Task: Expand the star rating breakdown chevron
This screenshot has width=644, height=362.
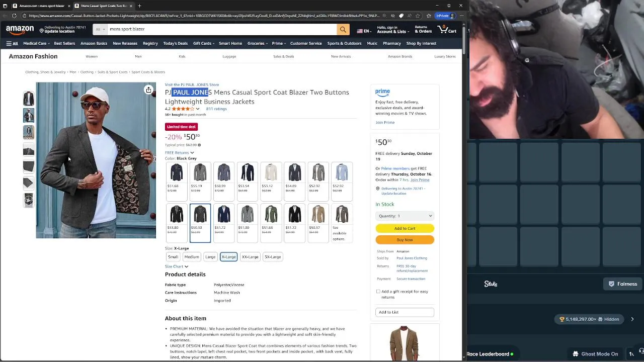Action: pos(198,109)
